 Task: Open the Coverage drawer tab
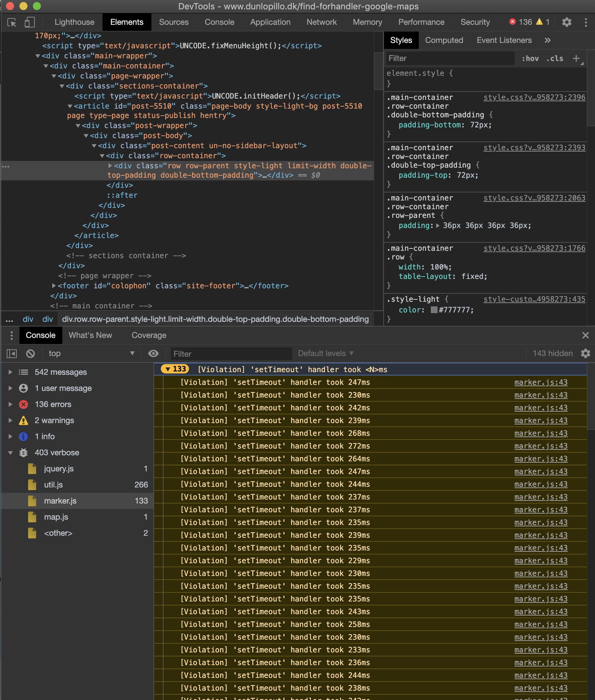click(x=149, y=335)
